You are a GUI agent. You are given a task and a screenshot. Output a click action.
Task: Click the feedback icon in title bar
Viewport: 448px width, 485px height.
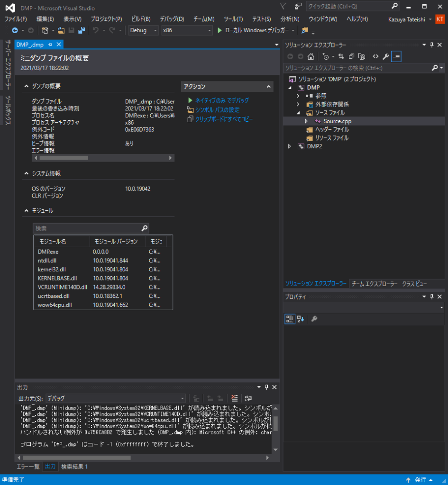[x=298, y=6]
